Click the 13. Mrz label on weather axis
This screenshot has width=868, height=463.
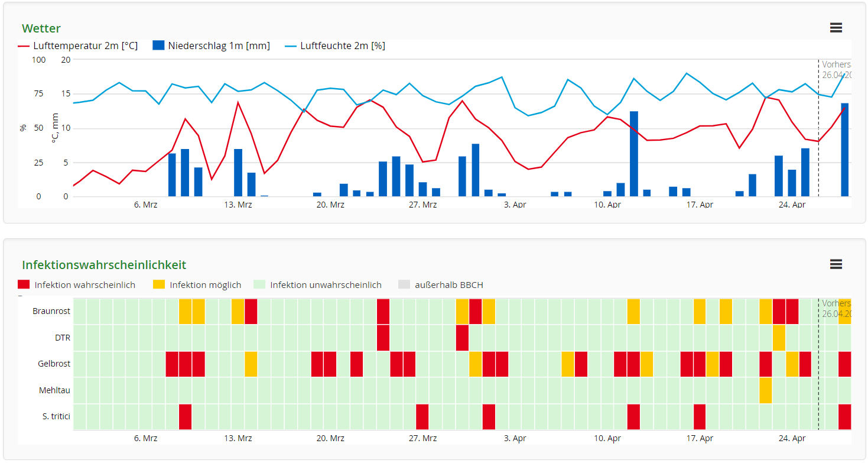click(x=238, y=205)
